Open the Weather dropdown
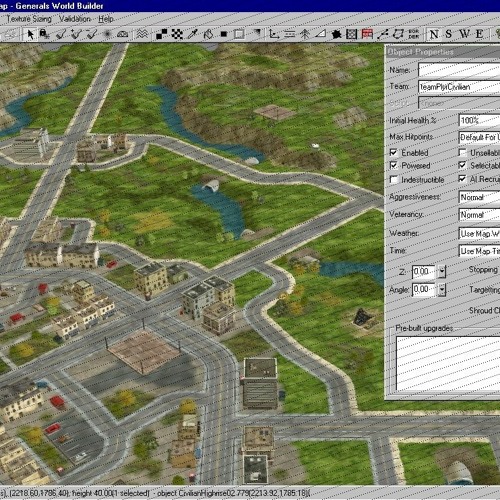Viewport: 500px width, 500px height. [479, 233]
